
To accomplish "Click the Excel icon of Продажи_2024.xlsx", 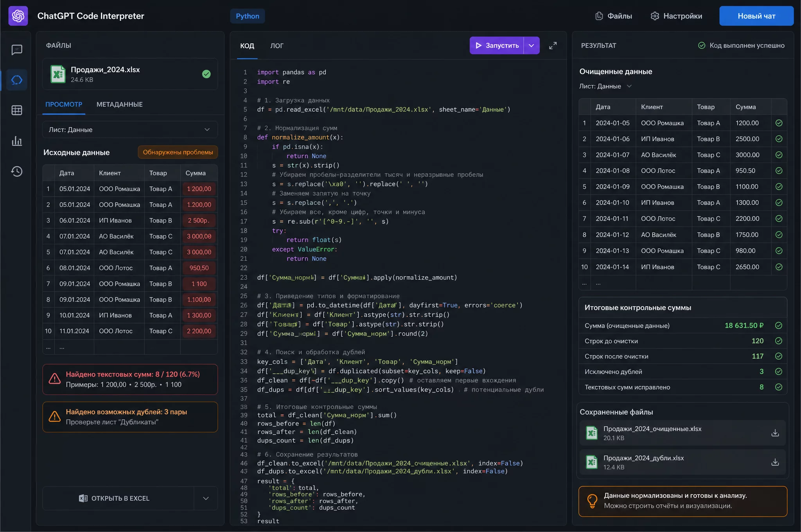I will tap(58, 74).
